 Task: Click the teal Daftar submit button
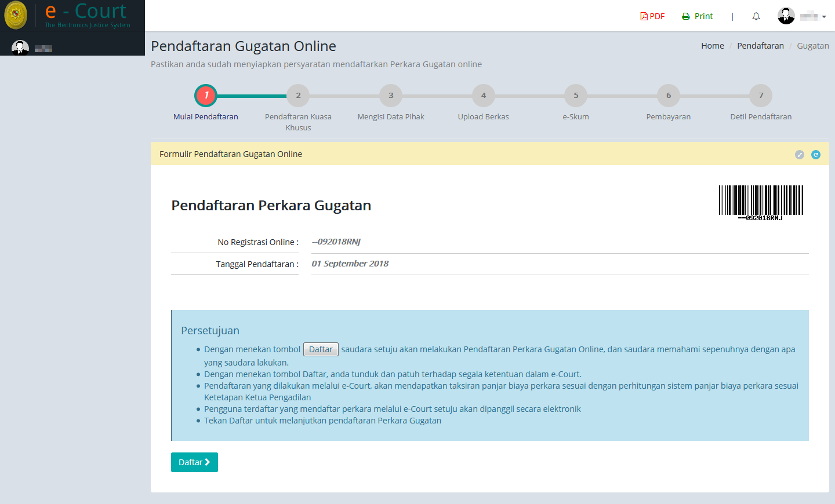click(194, 462)
